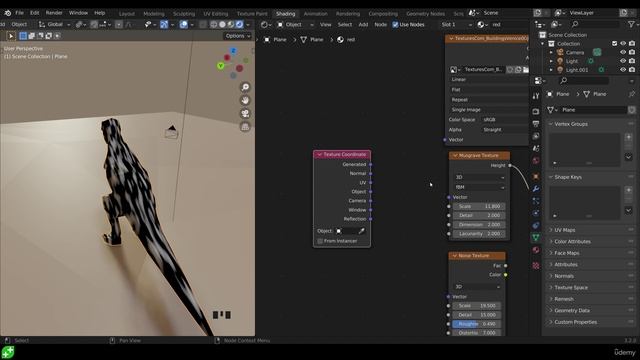Hide Light.001 with its eye icon
Image resolution: width=640 pixels, height=360 pixels.
click(623, 70)
